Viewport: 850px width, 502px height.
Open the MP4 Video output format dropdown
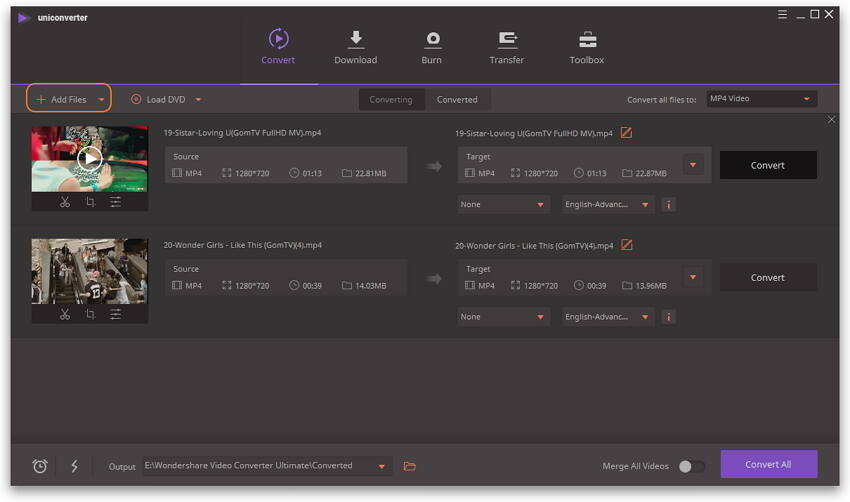pyautogui.click(x=762, y=99)
